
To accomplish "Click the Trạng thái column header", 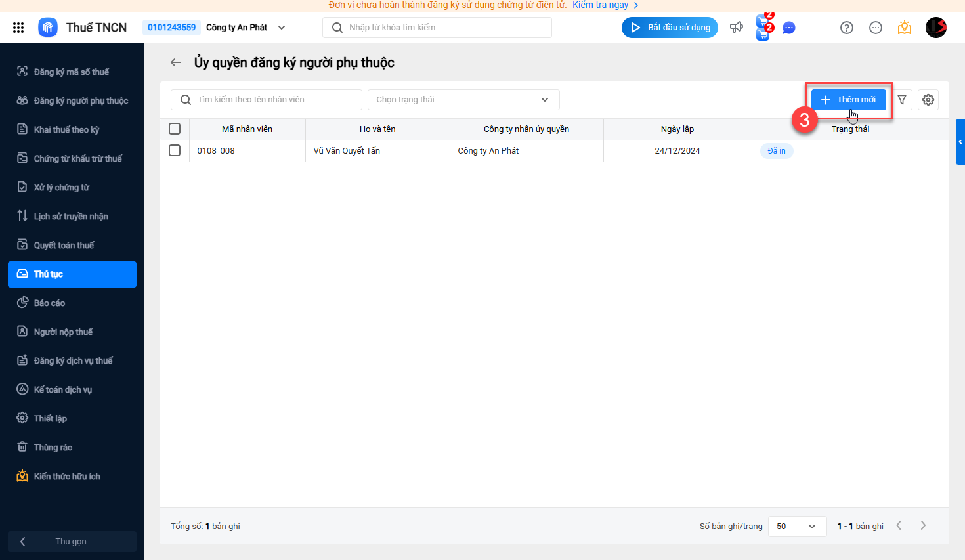I will coord(850,129).
